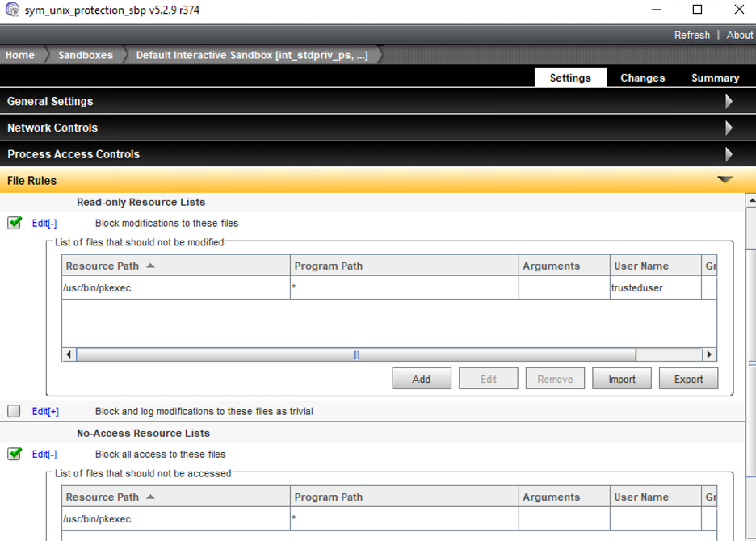Uncheck Block modifications to these files
This screenshot has width=756, height=541.
pyautogui.click(x=15, y=223)
